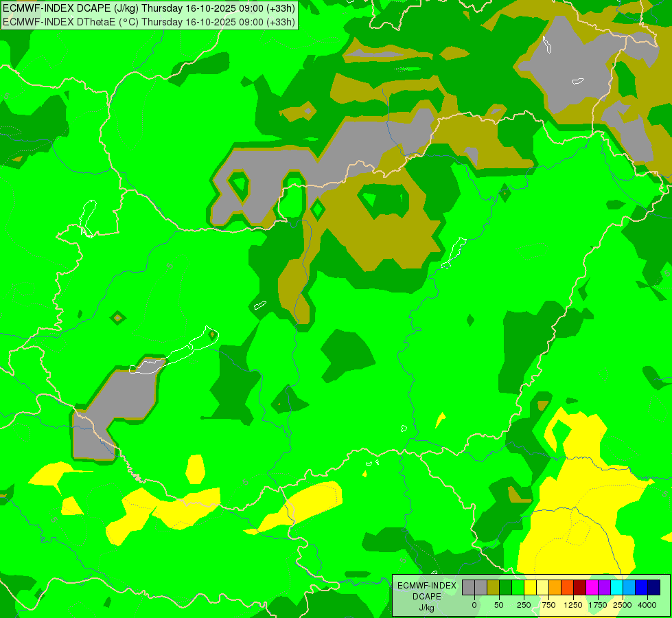The image size is (672, 618).
Task: Select the purple legend swatch
Action: pyautogui.click(x=604, y=588)
